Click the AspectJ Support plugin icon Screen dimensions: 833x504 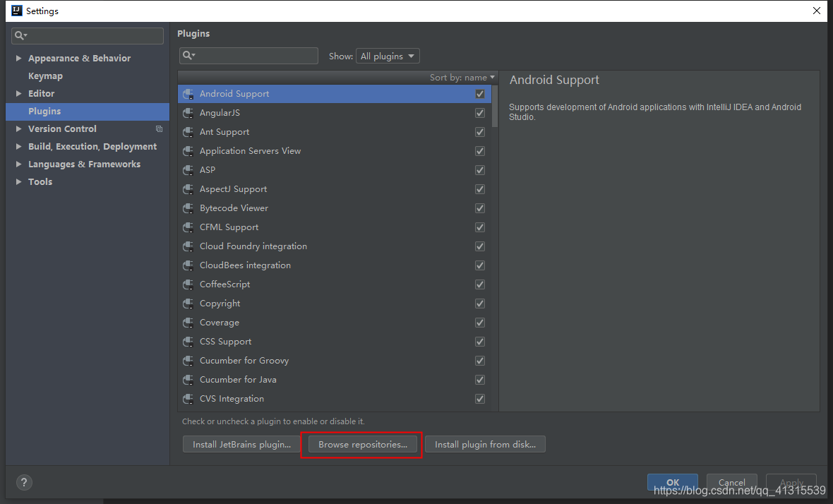coord(188,190)
